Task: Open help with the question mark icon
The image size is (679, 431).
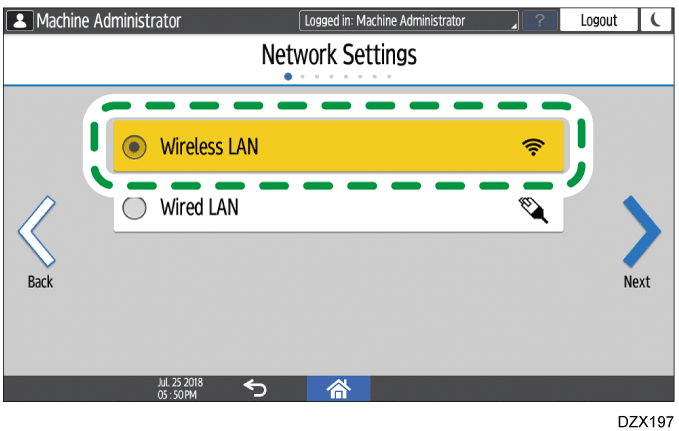Action: (540, 20)
